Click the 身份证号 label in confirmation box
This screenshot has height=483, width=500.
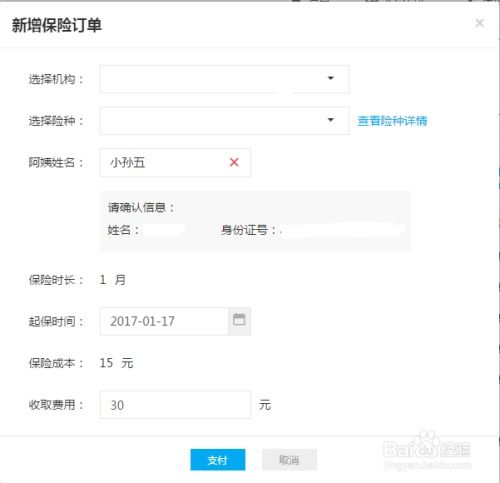(248, 230)
